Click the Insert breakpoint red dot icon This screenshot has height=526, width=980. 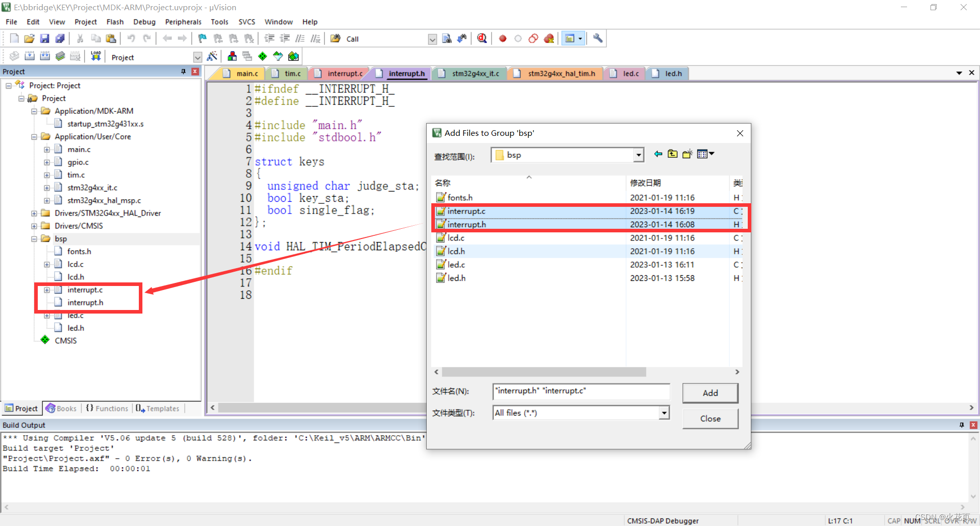tap(502, 38)
